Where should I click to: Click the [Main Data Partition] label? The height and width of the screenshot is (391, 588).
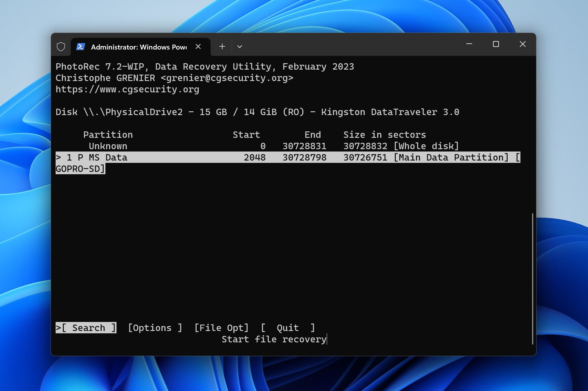[x=451, y=157]
